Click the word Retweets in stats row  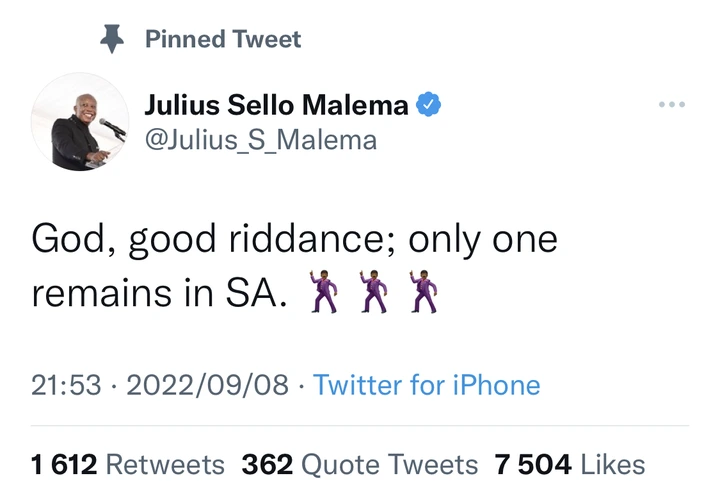coord(165,464)
